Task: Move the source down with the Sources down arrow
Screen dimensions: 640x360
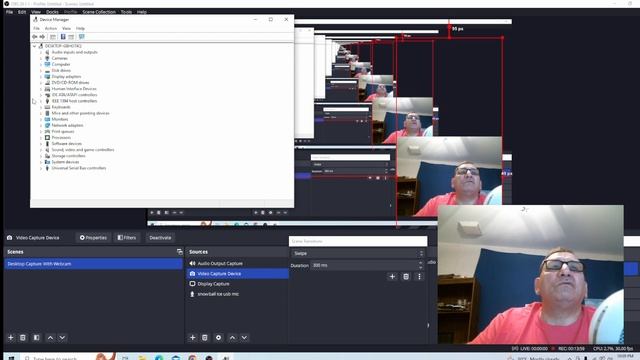Action: [x=244, y=338]
